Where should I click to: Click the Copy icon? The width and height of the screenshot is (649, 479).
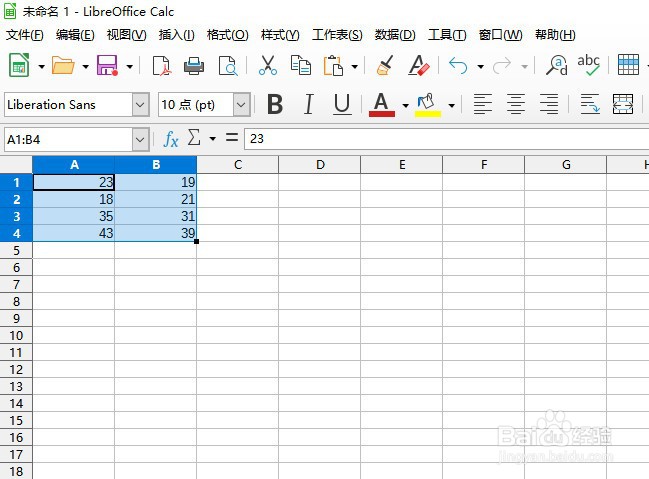tap(300, 65)
